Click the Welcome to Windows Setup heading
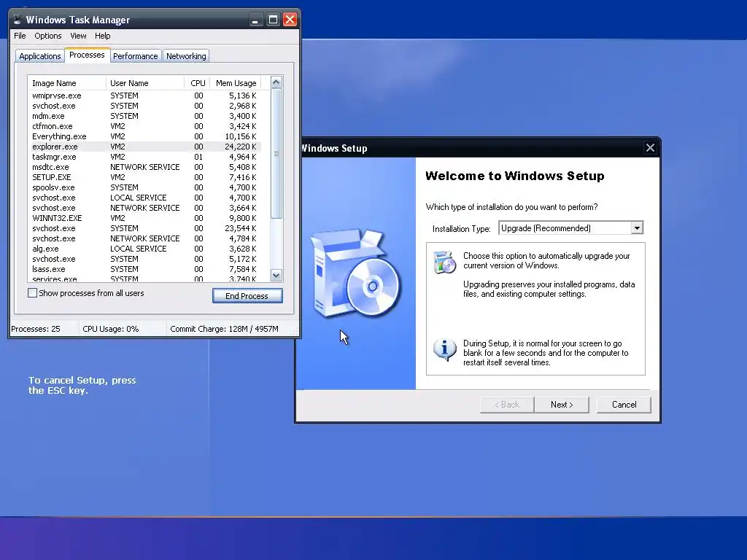The width and height of the screenshot is (747, 560). tap(514, 176)
